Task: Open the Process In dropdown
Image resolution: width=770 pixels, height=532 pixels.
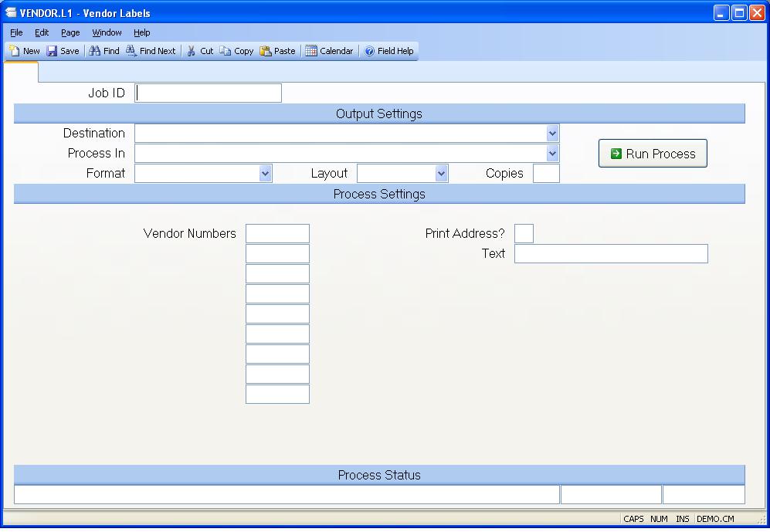Action: (552, 154)
